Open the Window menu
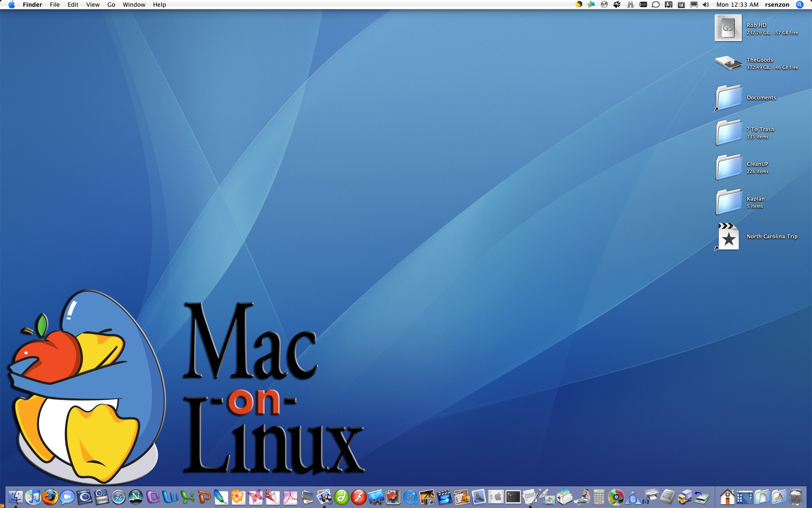 pos(134,5)
